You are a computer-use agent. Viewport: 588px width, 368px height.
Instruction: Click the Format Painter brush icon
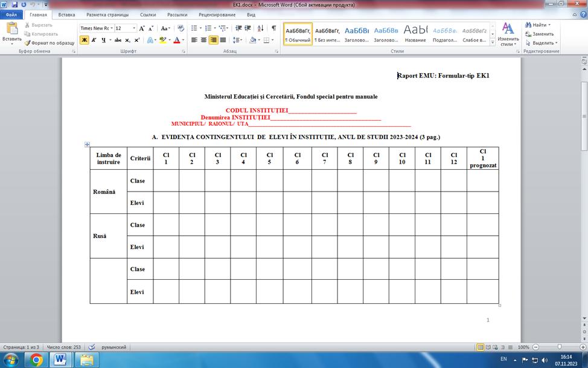tap(27, 43)
